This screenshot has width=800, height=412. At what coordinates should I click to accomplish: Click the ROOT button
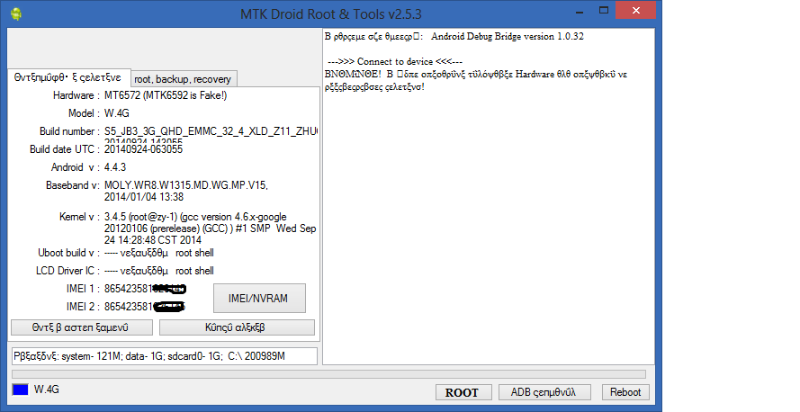point(462,393)
